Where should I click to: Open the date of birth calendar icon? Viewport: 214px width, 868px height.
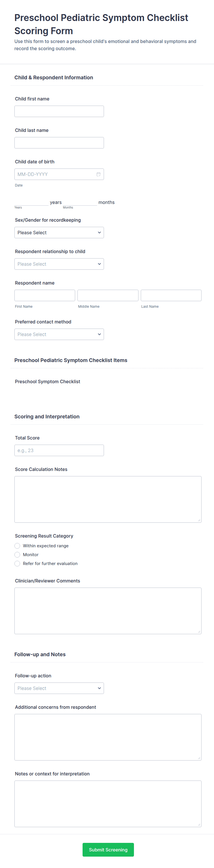coord(98,174)
